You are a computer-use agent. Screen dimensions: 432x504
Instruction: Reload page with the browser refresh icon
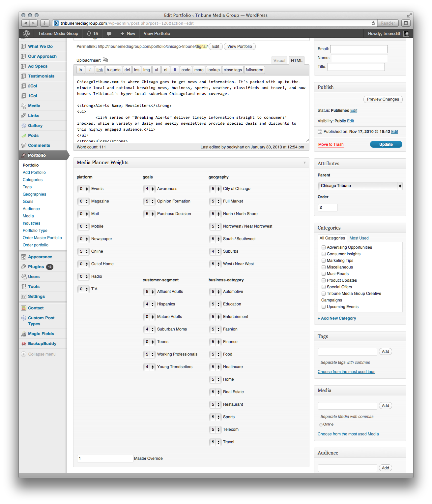373,23
